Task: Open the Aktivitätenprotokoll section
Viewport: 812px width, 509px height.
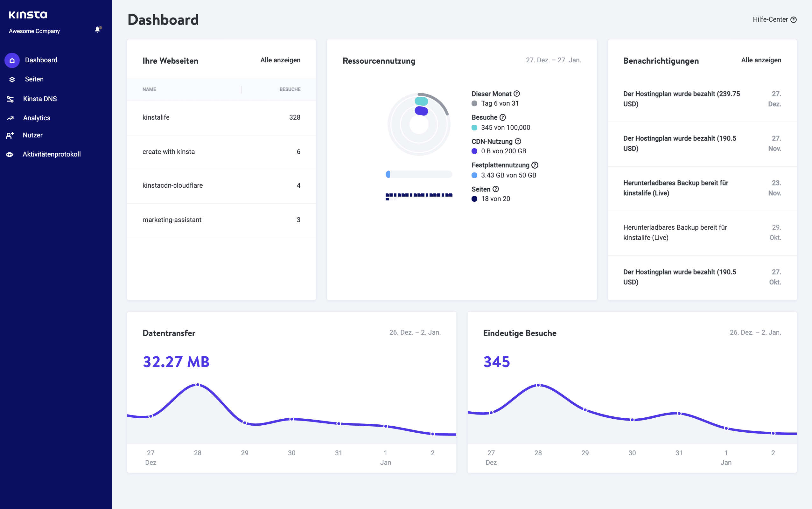Action: (x=52, y=154)
